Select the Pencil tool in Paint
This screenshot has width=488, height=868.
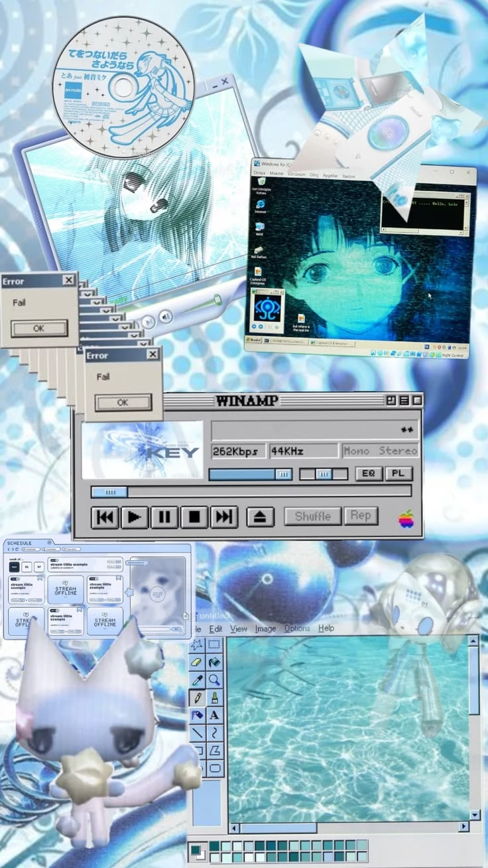click(x=197, y=697)
